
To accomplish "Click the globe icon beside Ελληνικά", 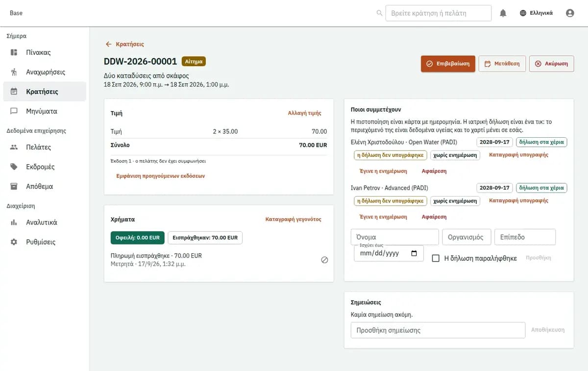I will click(523, 13).
